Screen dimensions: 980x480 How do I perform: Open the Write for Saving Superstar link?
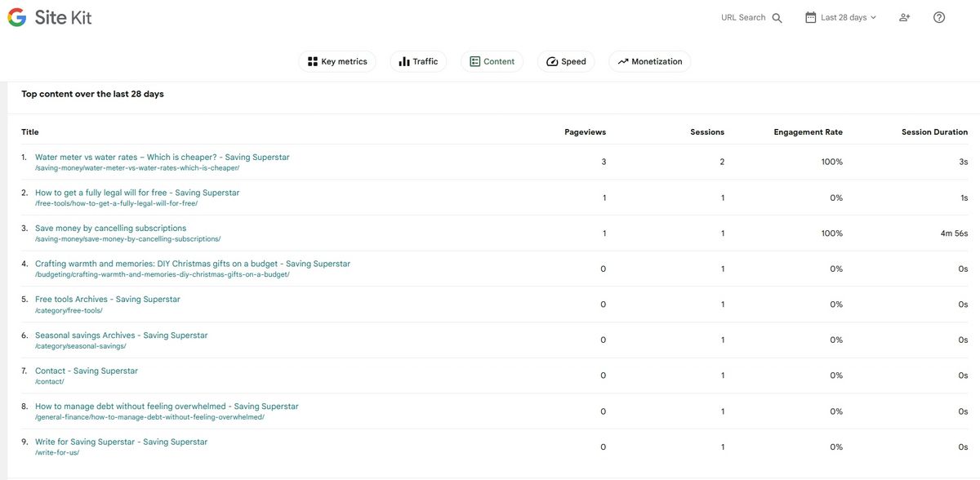tap(121, 439)
